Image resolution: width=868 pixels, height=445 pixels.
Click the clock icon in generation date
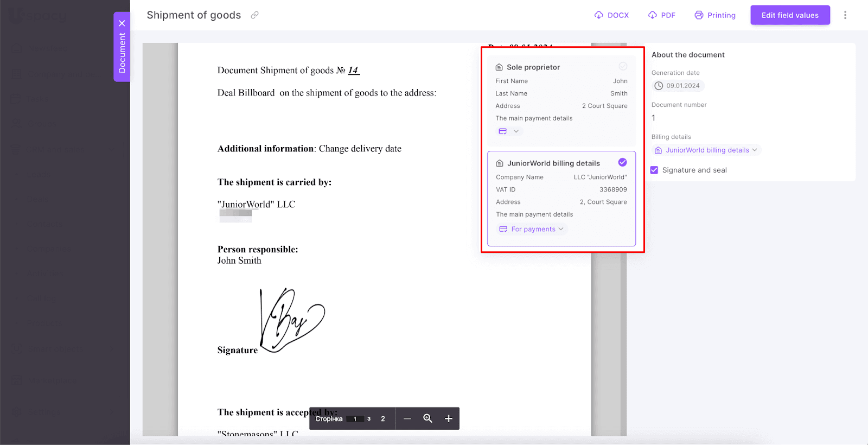pyautogui.click(x=659, y=86)
